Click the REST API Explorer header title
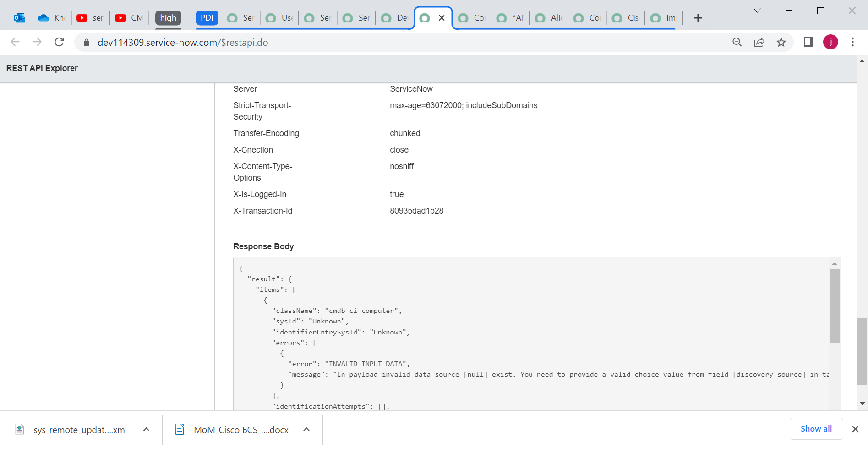 (x=42, y=68)
